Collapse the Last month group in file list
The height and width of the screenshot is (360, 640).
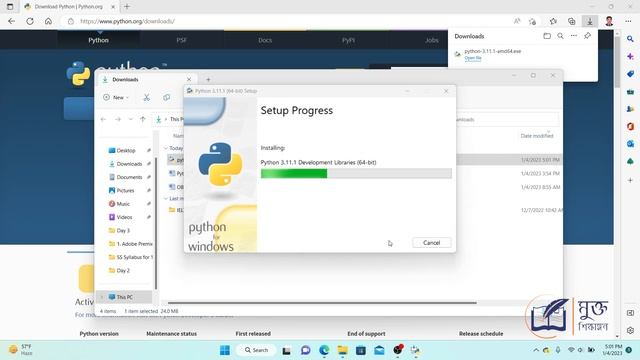[166, 198]
